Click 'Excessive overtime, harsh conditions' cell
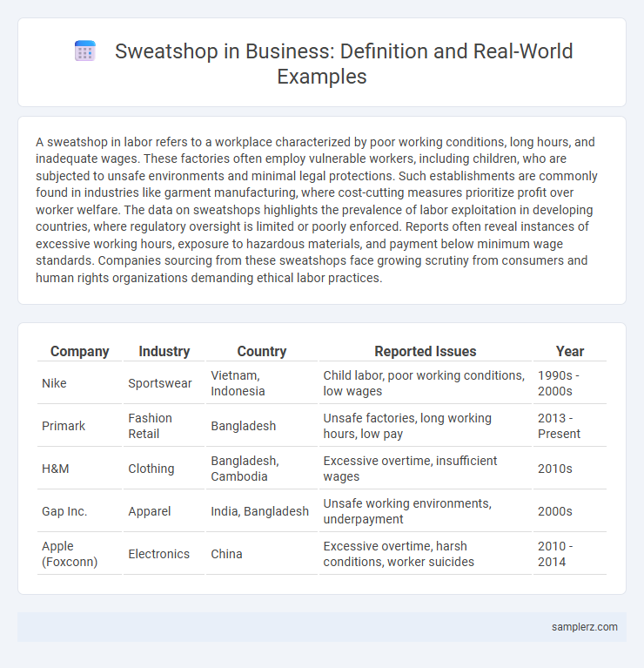Viewport: 644px width, 668px height. 426,553
